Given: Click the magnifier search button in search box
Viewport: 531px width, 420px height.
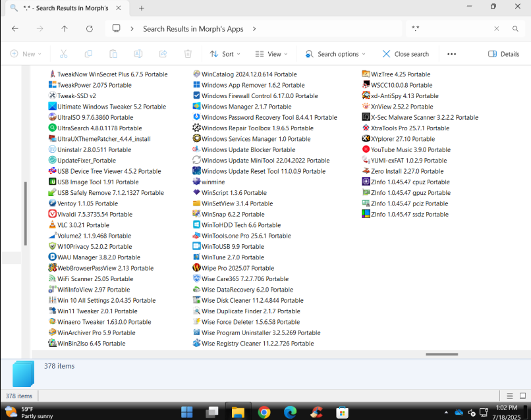Looking at the screenshot, I should tap(515, 29).
